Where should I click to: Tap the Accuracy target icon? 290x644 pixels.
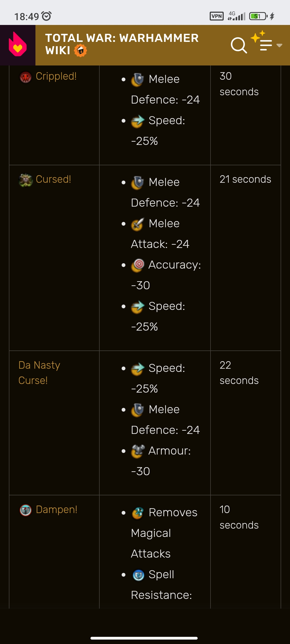tap(138, 265)
